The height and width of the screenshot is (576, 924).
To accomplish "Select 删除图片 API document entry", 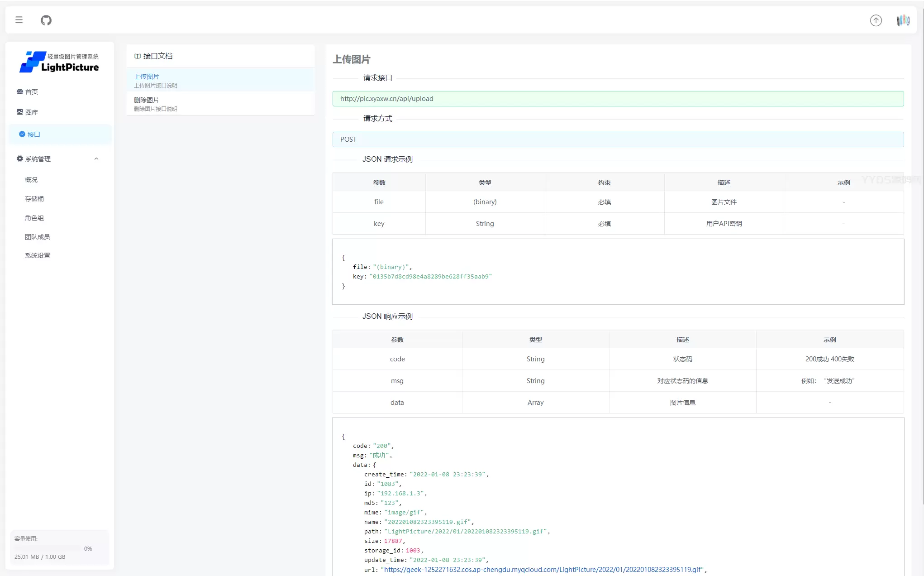I will point(220,104).
